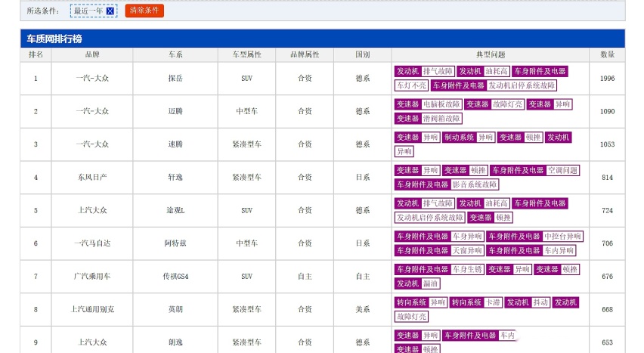644x353 pixels.
Task: Select the 朗逸 car series cell
Action: (x=175, y=342)
